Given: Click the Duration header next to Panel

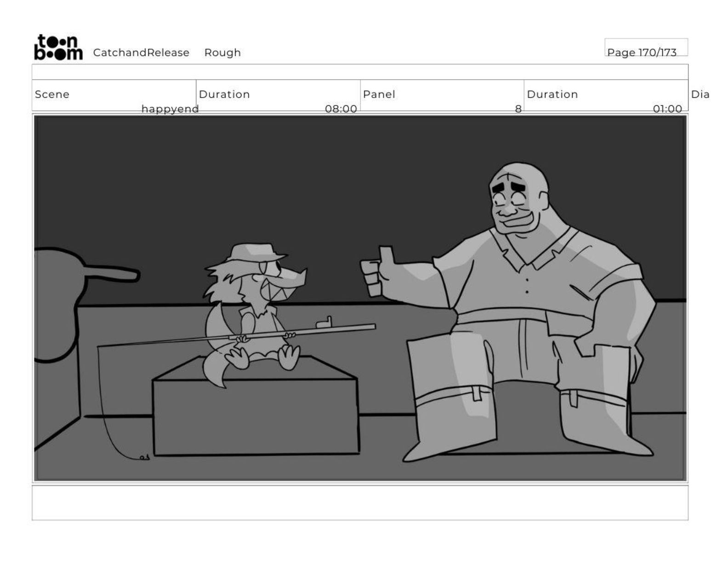Looking at the screenshot, I should coord(552,94).
